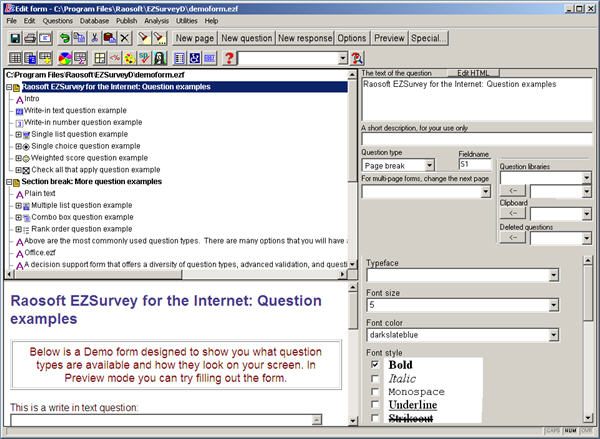600x439 pixels.
Task: Click the script tag <% icon
Action: 115,58
